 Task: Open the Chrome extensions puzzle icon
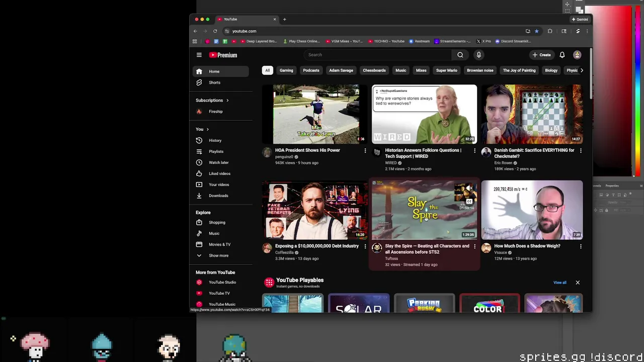550,31
